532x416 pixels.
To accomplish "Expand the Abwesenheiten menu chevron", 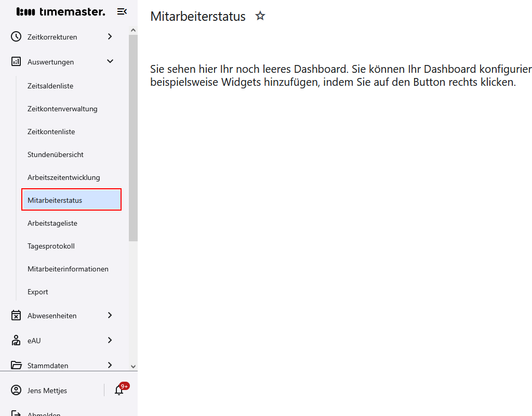I will [110, 315].
